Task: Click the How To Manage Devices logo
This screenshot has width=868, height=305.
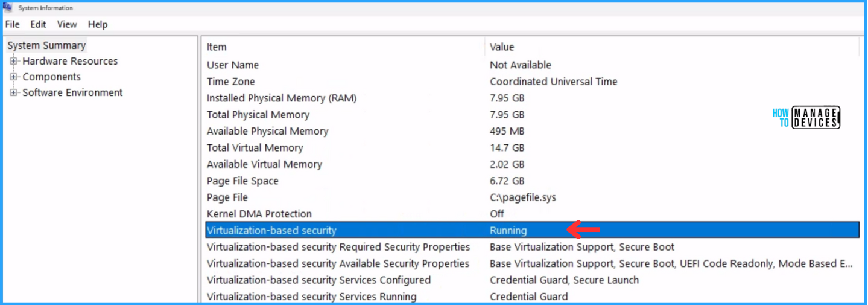Action: [805, 117]
